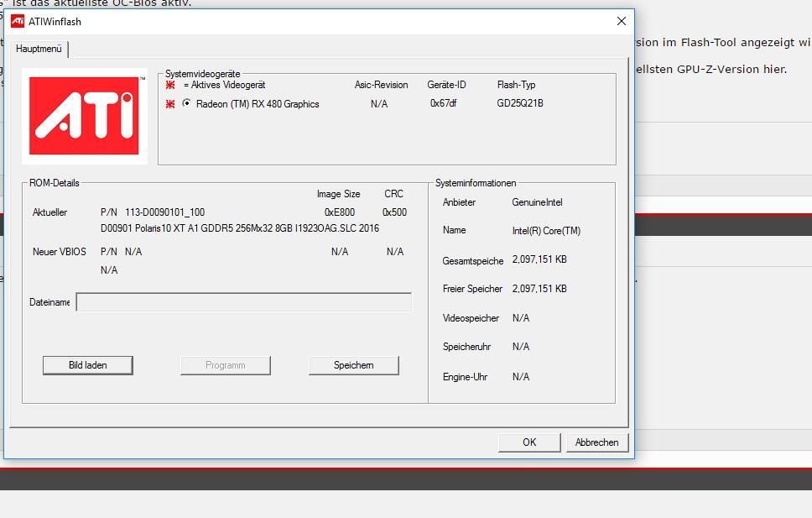This screenshot has height=518, width=812.
Task: Click the ATIWinflash window title text
Action: tap(55, 21)
